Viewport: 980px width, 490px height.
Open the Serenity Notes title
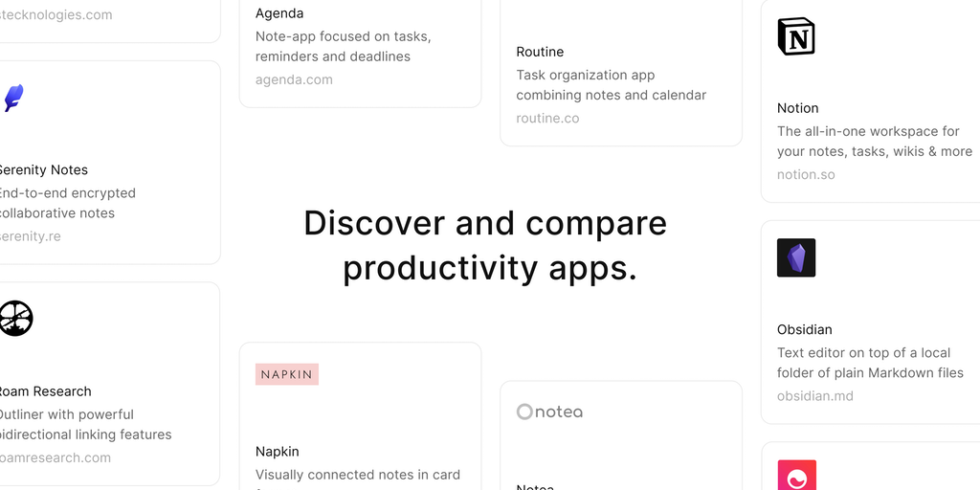[44, 169]
